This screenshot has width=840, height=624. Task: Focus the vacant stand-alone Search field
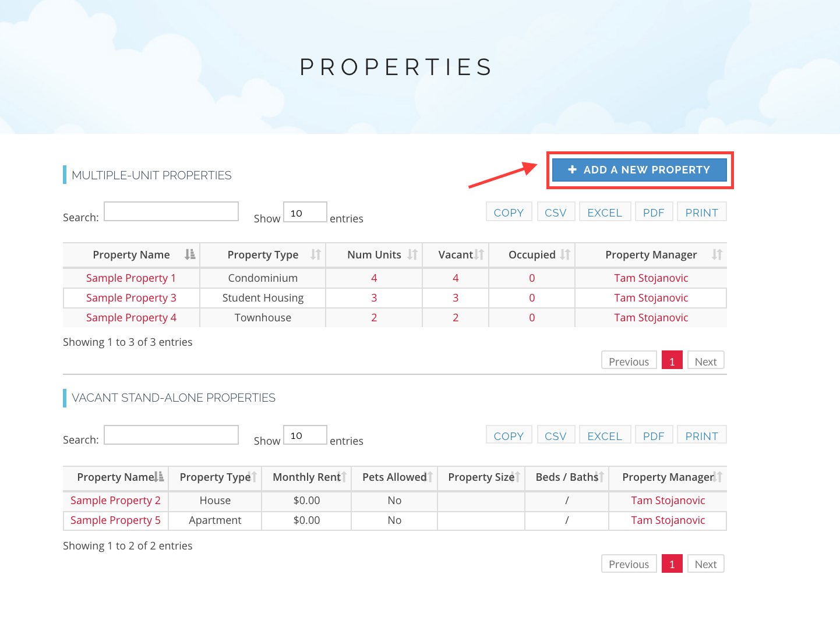click(171, 435)
